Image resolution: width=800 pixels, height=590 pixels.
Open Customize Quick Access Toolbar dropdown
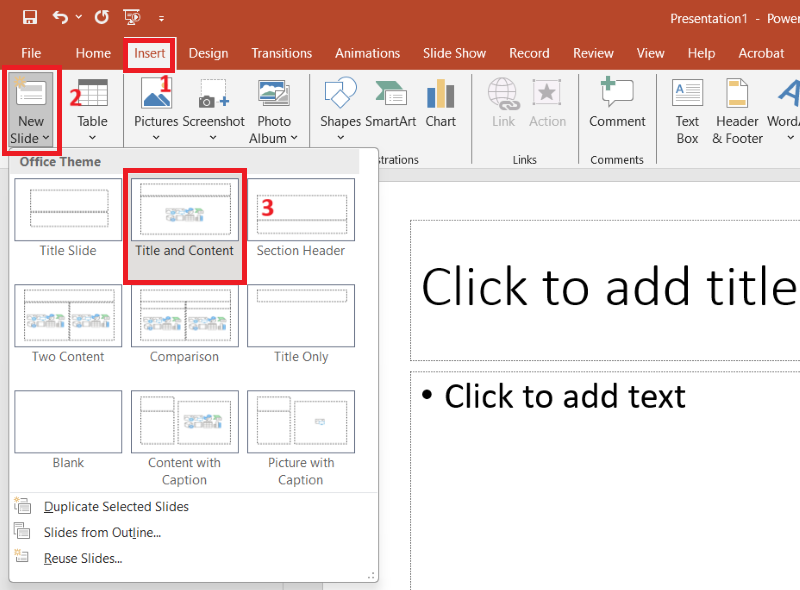[161, 19]
